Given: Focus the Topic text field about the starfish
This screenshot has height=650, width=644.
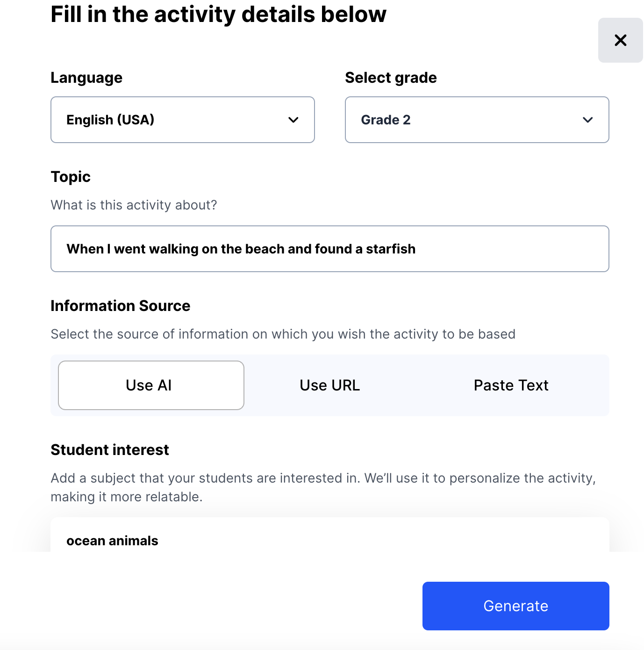Looking at the screenshot, I should coord(329,249).
